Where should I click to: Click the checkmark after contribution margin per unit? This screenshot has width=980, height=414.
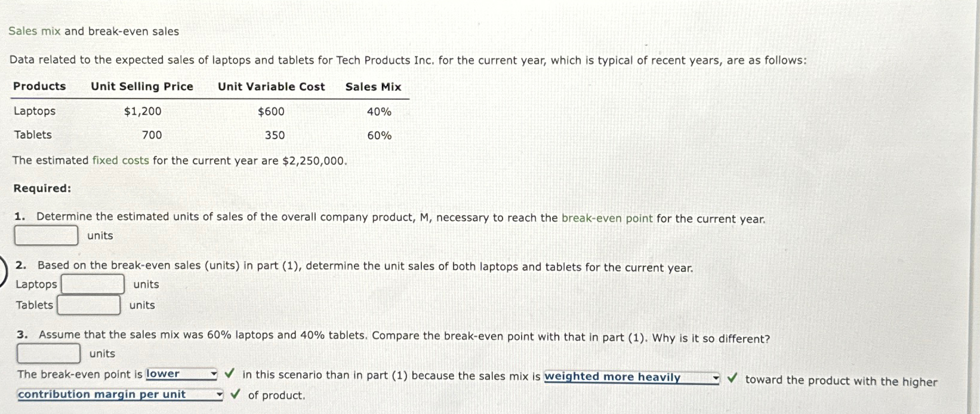coord(236,395)
